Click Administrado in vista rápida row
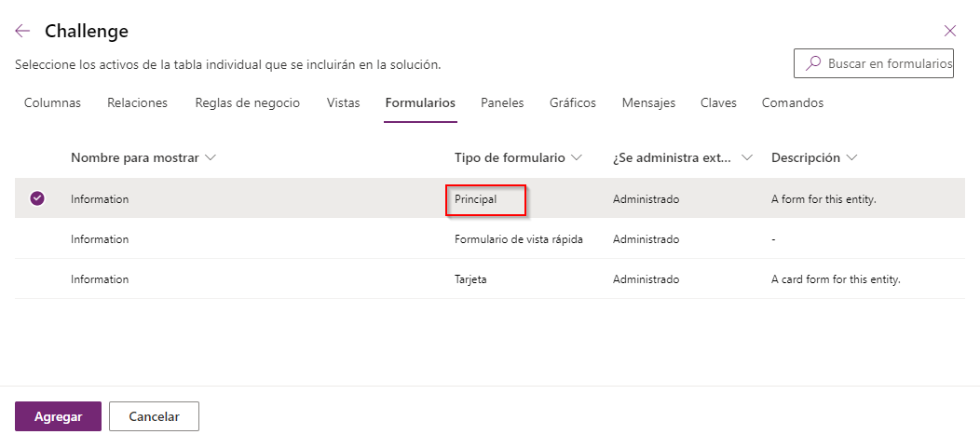The height and width of the screenshot is (448, 980). (x=646, y=239)
